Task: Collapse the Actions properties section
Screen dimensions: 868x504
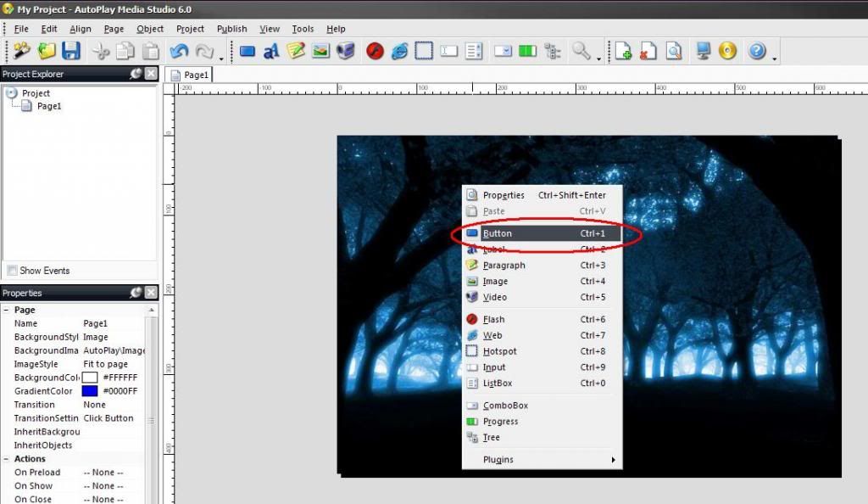Action: click(x=7, y=459)
